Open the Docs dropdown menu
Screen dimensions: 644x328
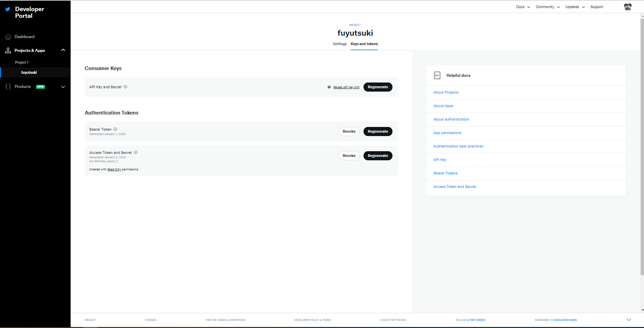pos(523,7)
